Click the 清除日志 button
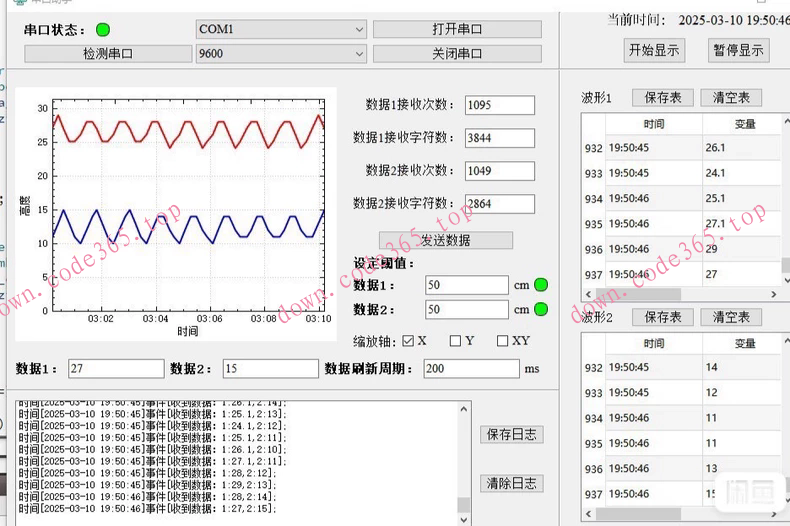The image size is (790, 526). 511,484
